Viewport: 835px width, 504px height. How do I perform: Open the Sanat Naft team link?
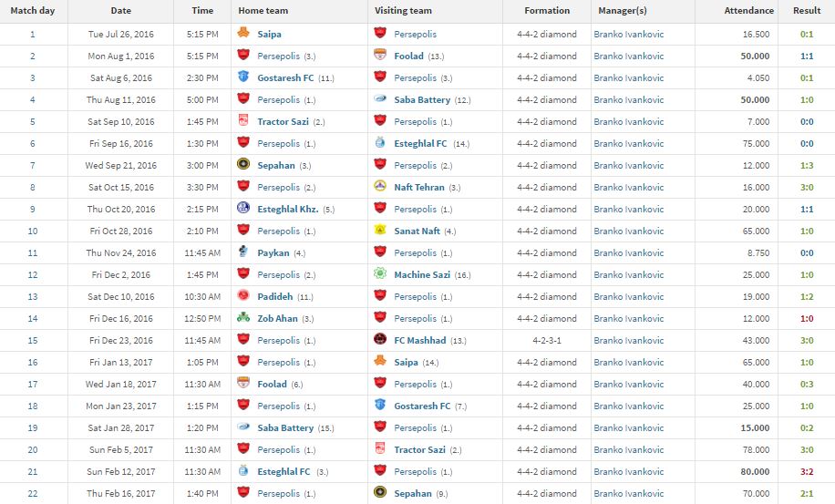(x=417, y=231)
